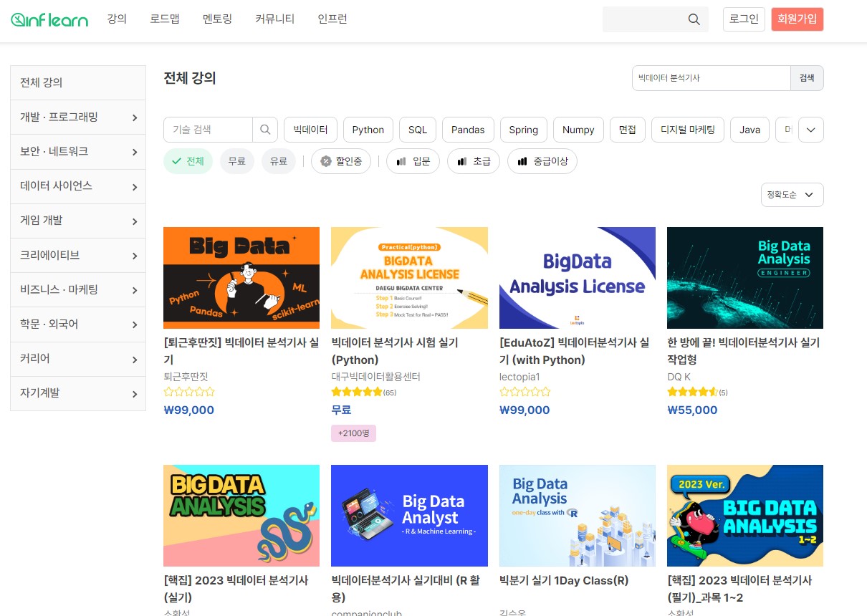Screen dimensions: 867x616
Task: Click the 중급이상 difficulty level icon
Action: 522,161
